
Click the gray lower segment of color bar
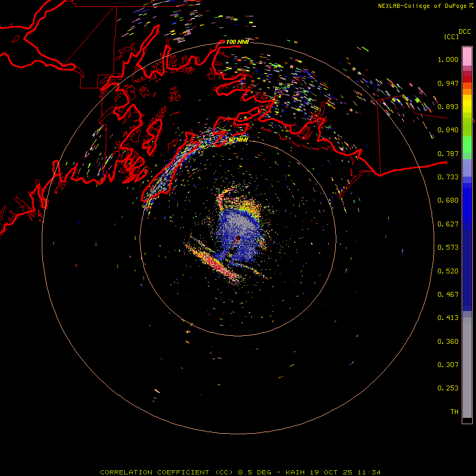[x=467, y=368]
